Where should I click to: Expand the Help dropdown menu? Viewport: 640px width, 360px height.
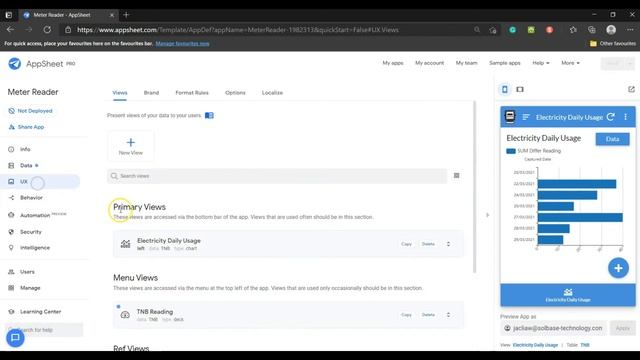pos(541,63)
